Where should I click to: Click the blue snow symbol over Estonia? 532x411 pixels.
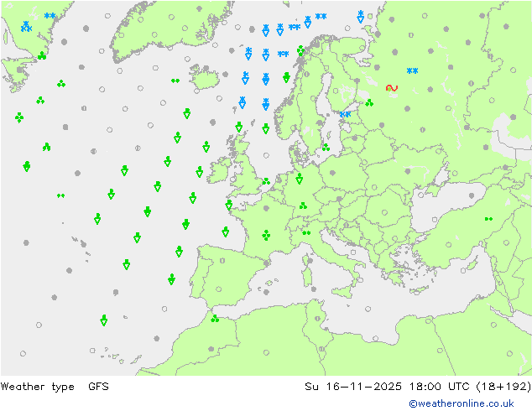coord(345,114)
